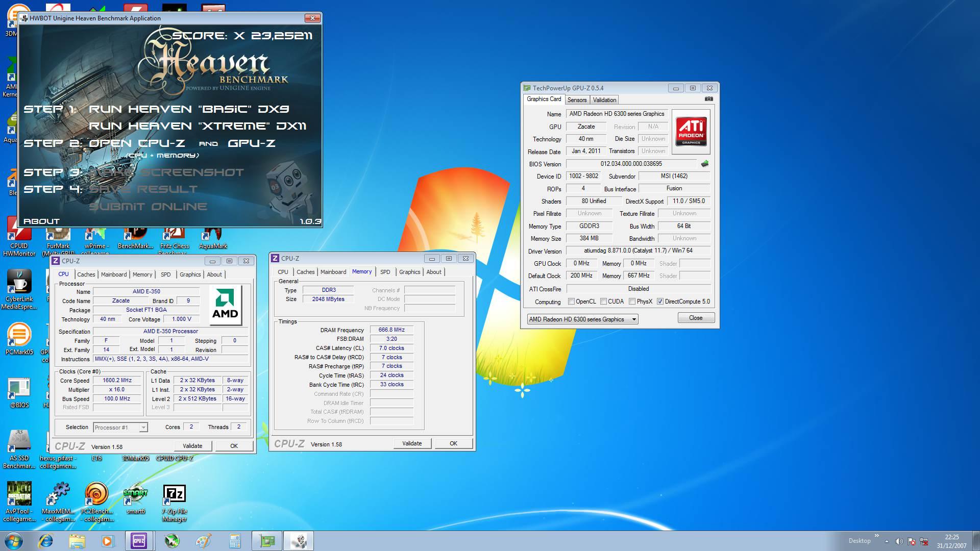Toggle the PhysX checkbox in GPU-Z
Image resolution: width=980 pixels, height=551 pixels.
click(632, 302)
